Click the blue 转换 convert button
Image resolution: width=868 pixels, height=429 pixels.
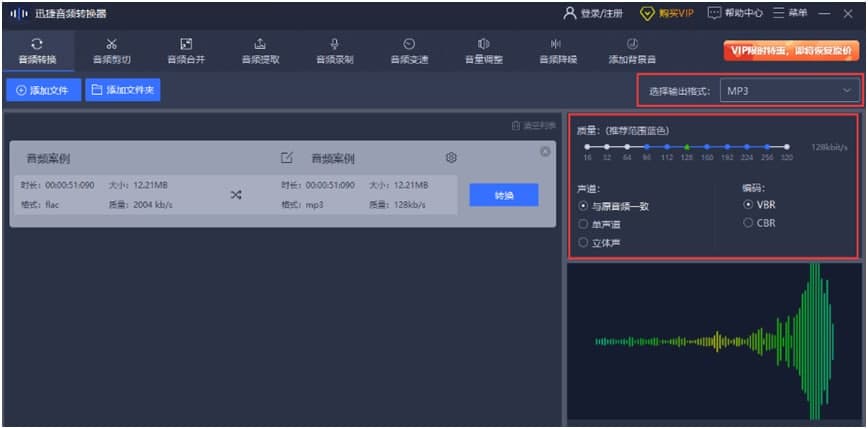(504, 195)
